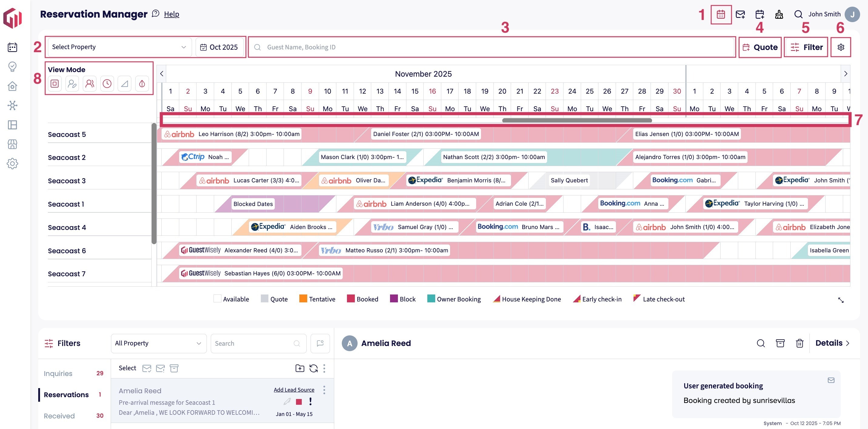Select the square icon in View Mode
Image resolution: width=868 pixels, height=429 pixels.
click(x=55, y=84)
